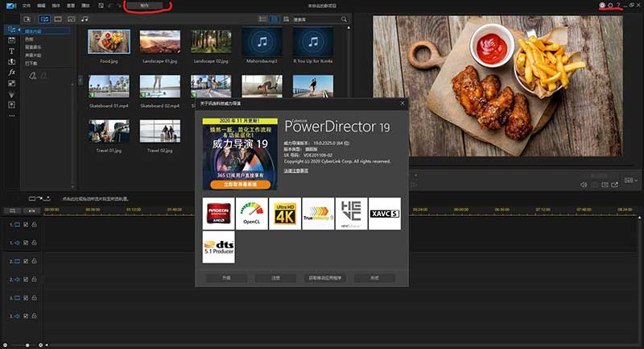Close the About dialog with X
The width and height of the screenshot is (644, 349).
pyautogui.click(x=402, y=104)
